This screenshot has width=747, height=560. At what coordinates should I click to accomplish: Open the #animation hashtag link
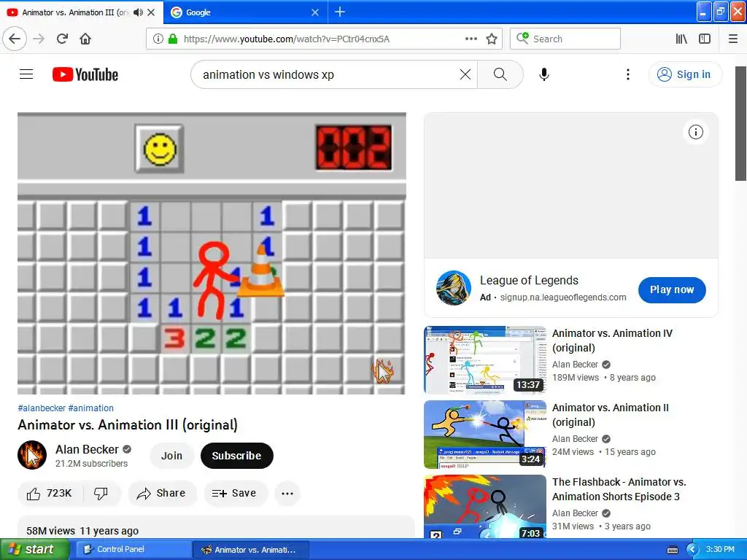click(91, 408)
